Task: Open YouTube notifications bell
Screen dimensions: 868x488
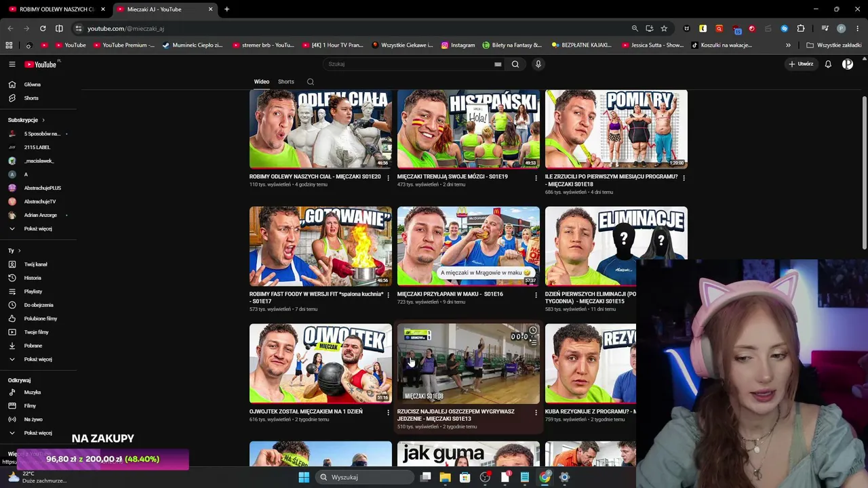Action: 828,64
